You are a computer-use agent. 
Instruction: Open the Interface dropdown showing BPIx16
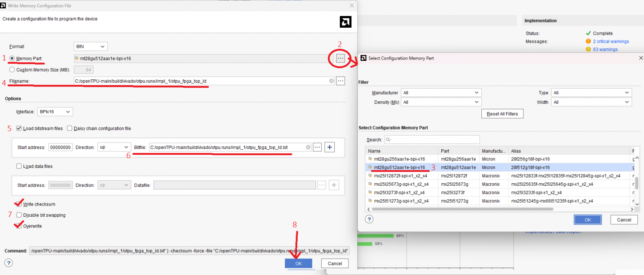pyautogui.click(x=55, y=112)
